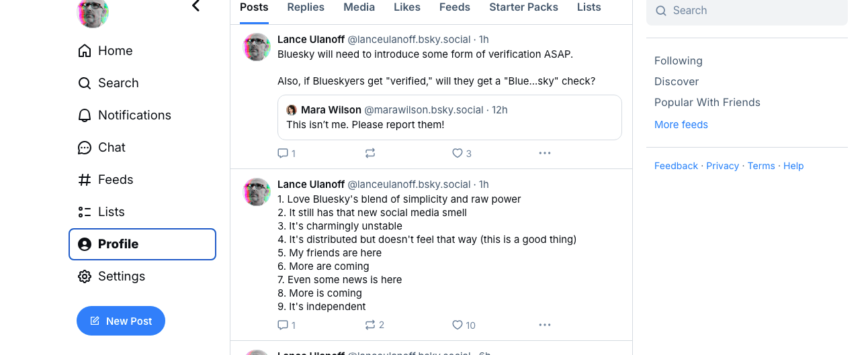This screenshot has width=868, height=355.
Task: Reply to the verification post via comment icon
Action: point(283,153)
